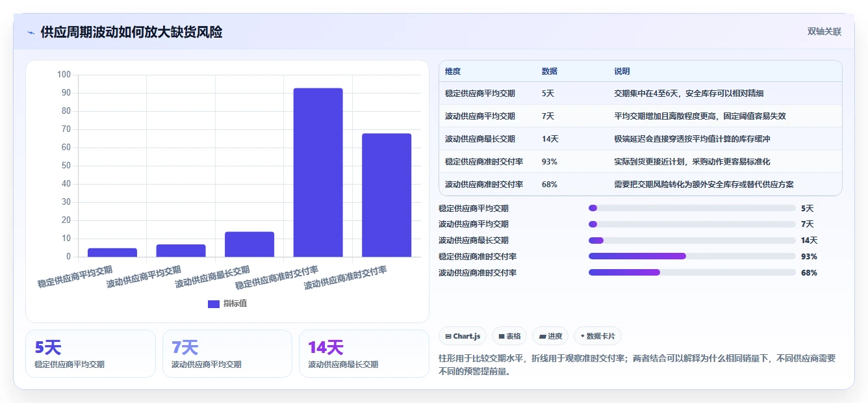Click the 数据卡片 tag chip
Image resolution: width=868 pixels, height=403 pixels.
pos(598,336)
